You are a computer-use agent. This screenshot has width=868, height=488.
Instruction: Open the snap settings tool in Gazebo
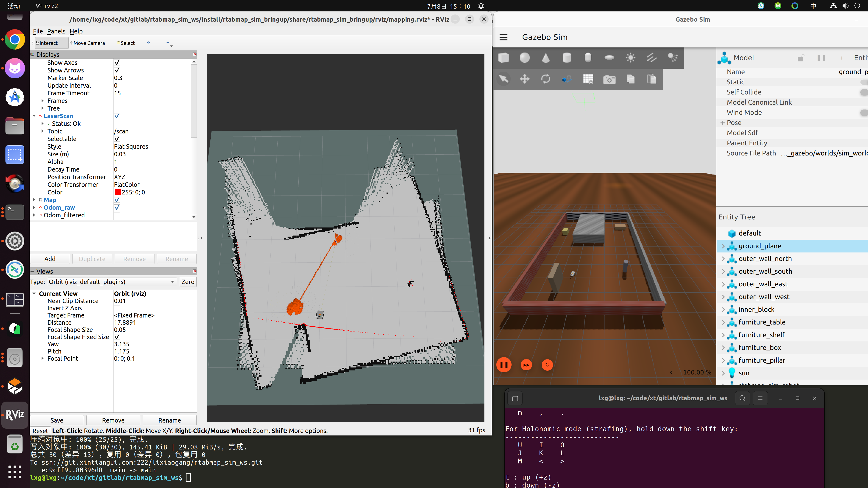[x=567, y=79]
